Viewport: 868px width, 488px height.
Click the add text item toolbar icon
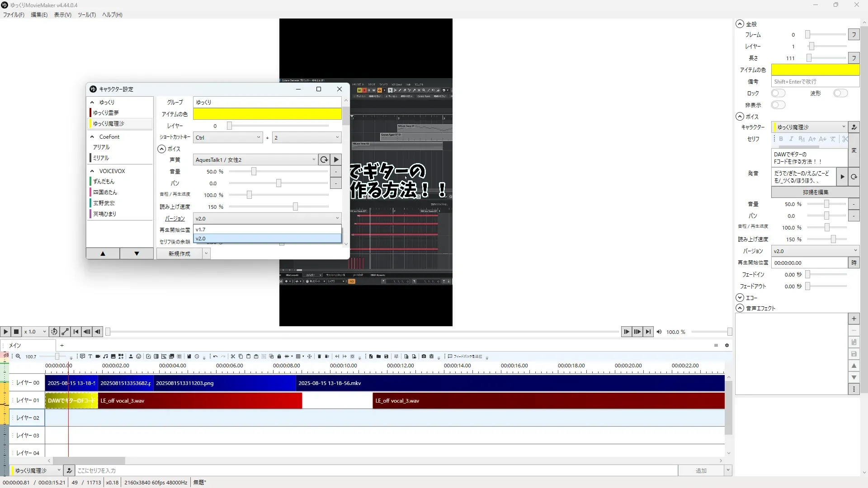tap(90, 357)
